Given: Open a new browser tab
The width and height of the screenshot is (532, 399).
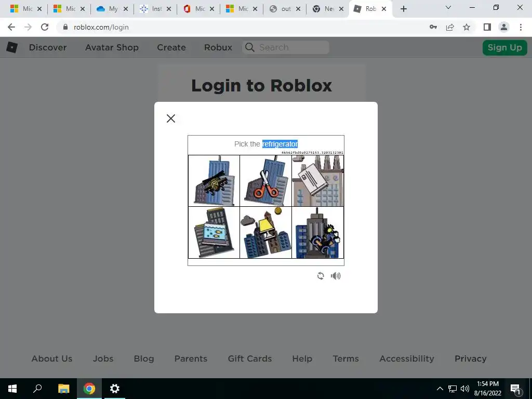Looking at the screenshot, I should (x=403, y=9).
